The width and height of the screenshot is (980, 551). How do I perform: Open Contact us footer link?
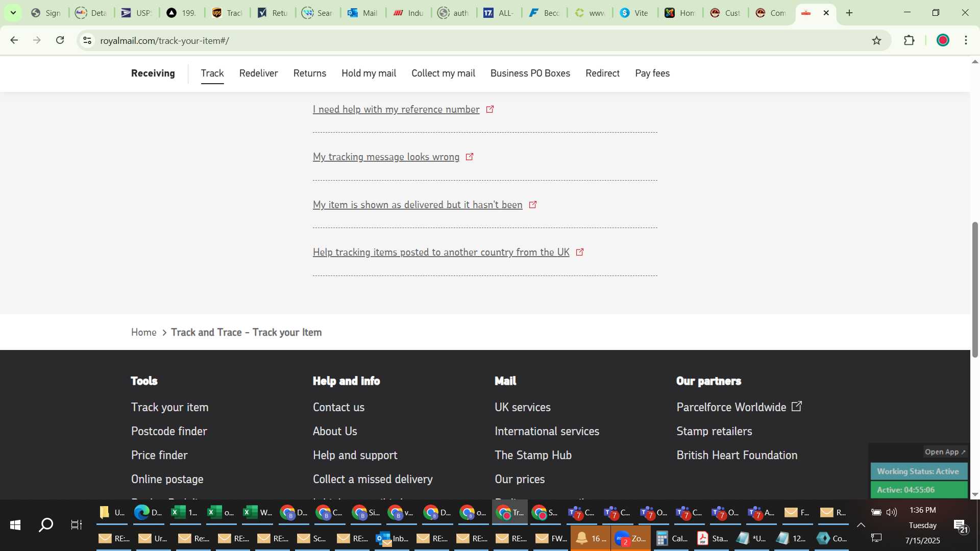tap(338, 407)
